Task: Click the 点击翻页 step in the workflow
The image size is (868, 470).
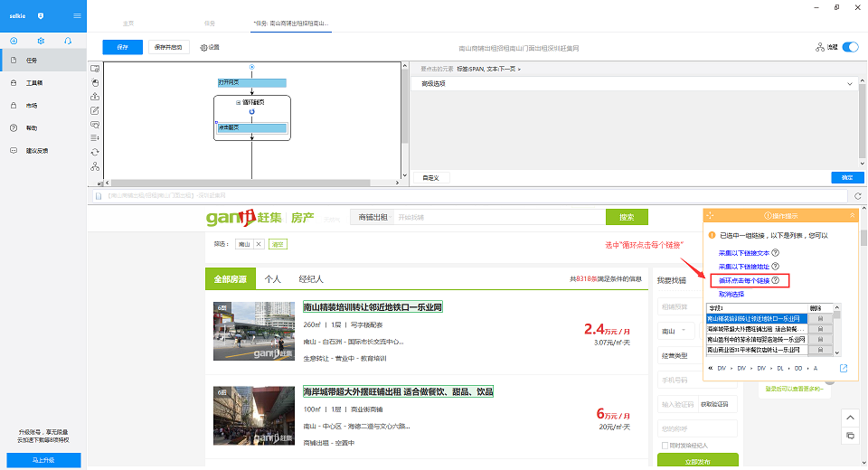Action: pos(252,127)
